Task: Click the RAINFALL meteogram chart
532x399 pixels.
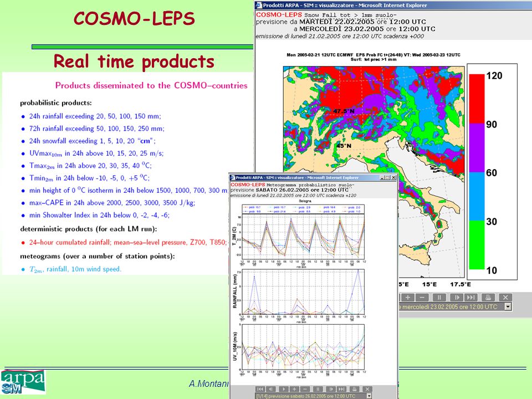Action: pyautogui.click(x=303, y=292)
